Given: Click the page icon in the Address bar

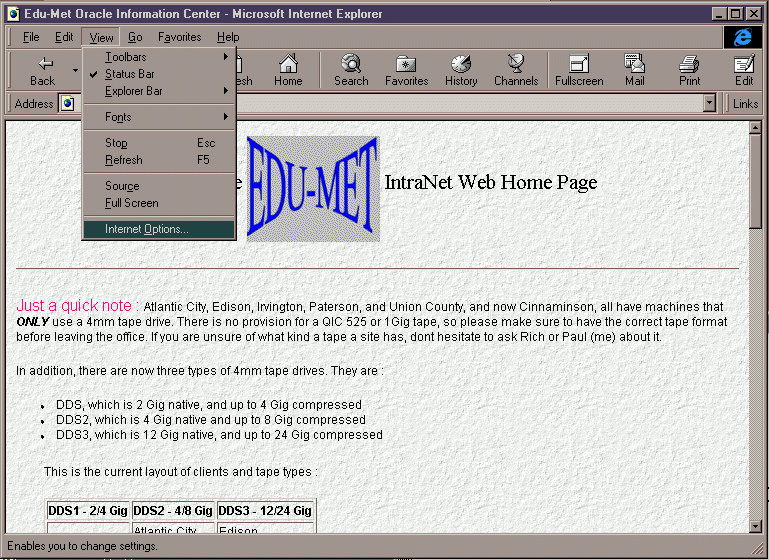Looking at the screenshot, I should tap(67, 103).
